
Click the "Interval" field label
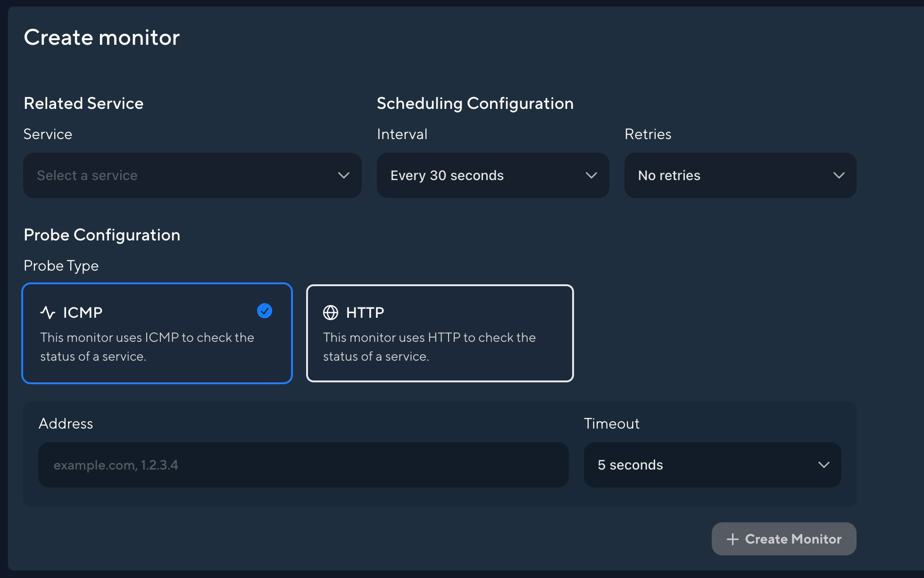[x=402, y=134]
